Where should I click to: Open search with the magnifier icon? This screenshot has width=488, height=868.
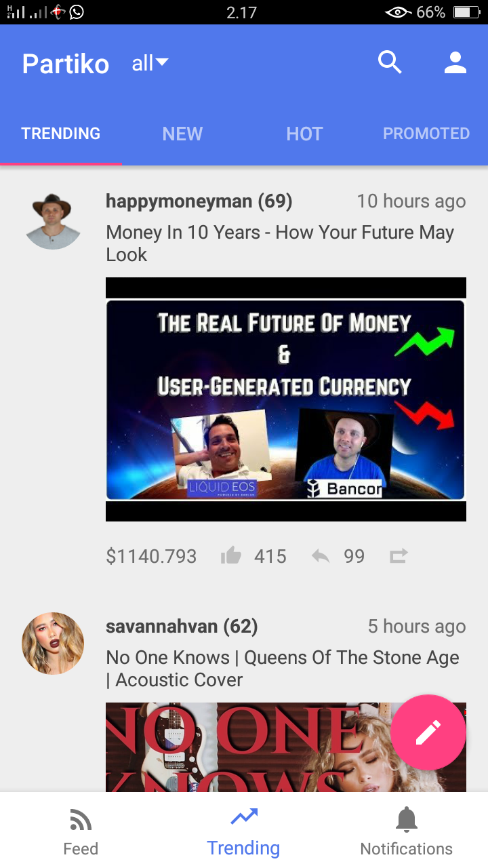click(x=390, y=62)
